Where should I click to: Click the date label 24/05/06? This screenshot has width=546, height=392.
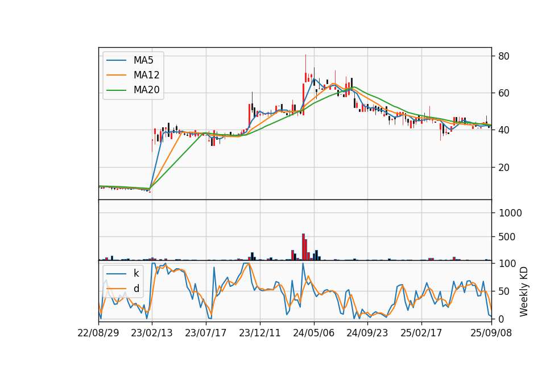[x=314, y=333]
